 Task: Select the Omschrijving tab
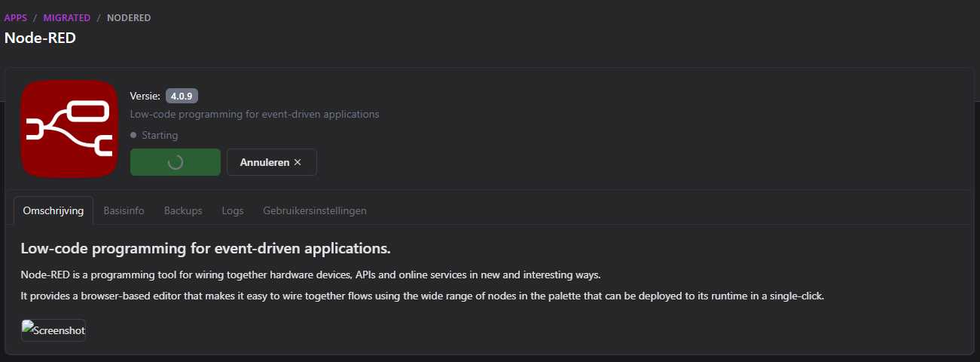[x=53, y=210]
